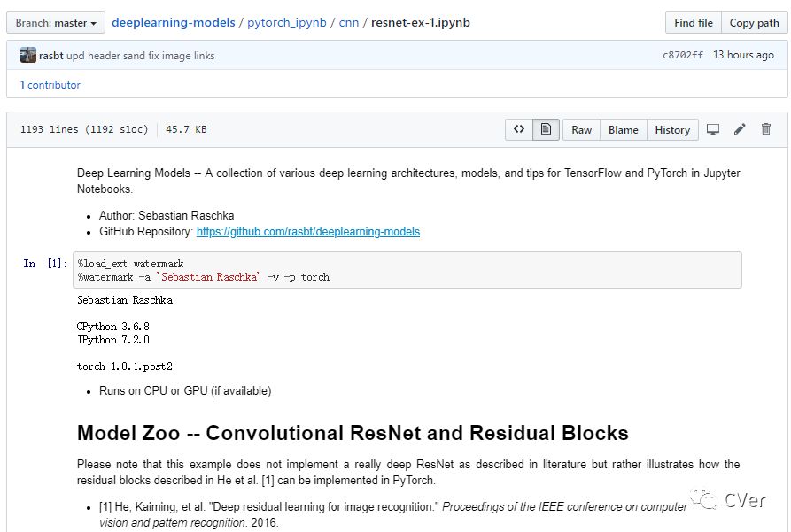Screen dimensions: 791x532
Task: Click the Find file button
Action: click(x=693, y=22)
